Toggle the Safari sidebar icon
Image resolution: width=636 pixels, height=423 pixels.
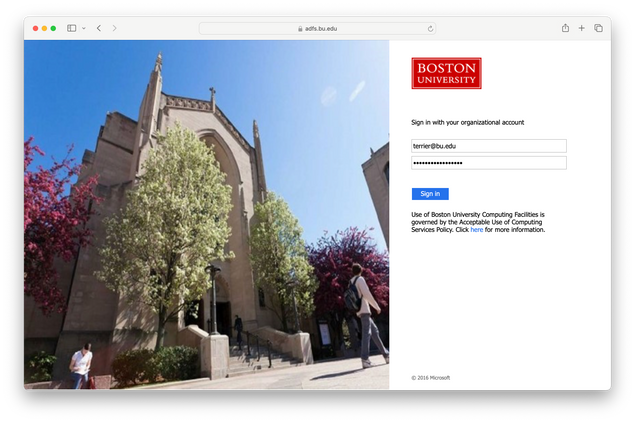click(71, 28)
